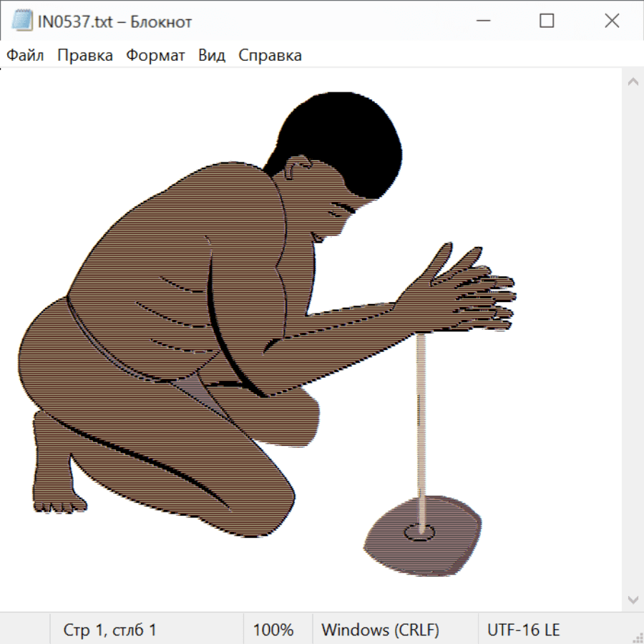
Task: Close the IN0537.txt Notepad window
Action: [612, 21]
